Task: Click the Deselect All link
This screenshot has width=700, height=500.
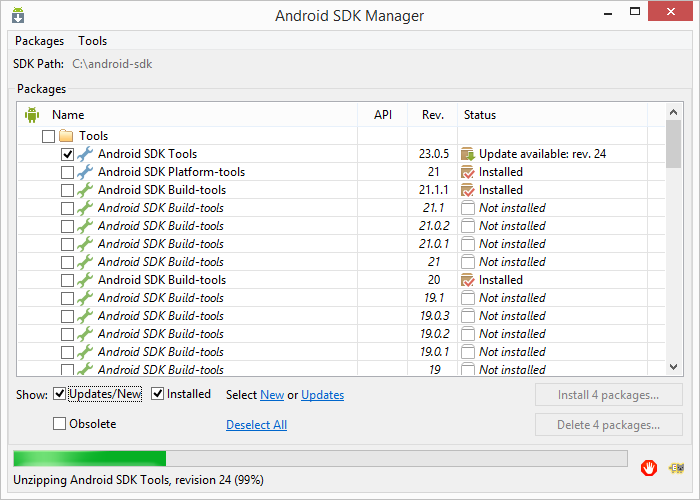Action: tap(256, 425)
